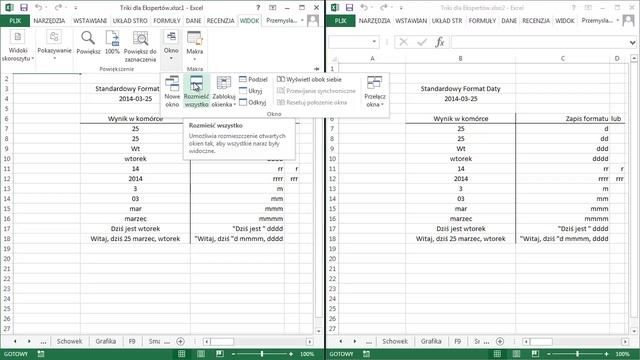The image size is (640, 360).
Task: Switch to DANE tab in left window
Action: (193, 21)
